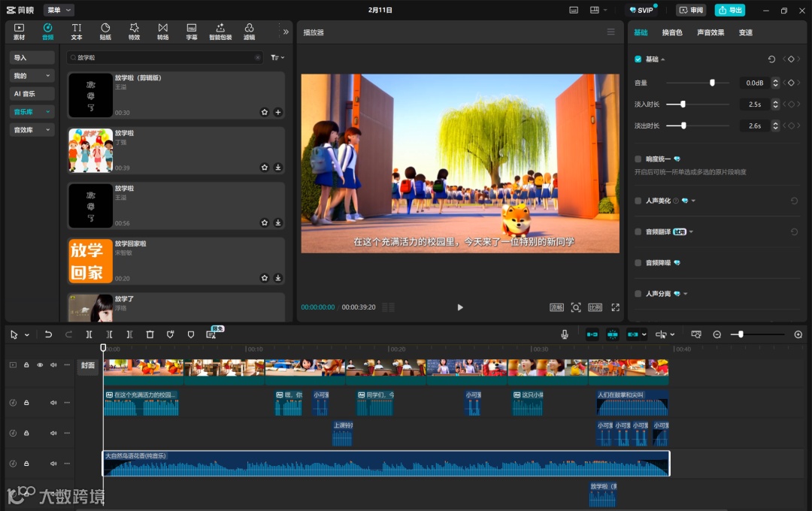812x511 pixels.
Task: Add 放学啦 (剪辑版) to the timeline with plus
Action: pos(278,112)
